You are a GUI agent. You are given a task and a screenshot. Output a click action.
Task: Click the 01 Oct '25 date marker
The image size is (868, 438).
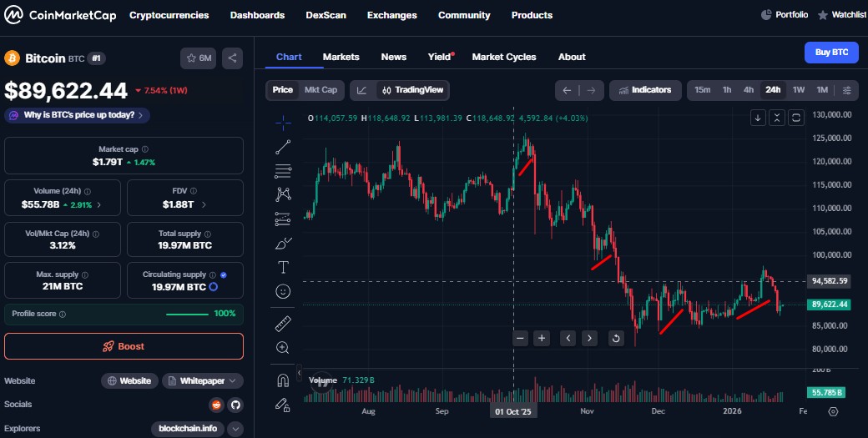[x=513, y=411]
